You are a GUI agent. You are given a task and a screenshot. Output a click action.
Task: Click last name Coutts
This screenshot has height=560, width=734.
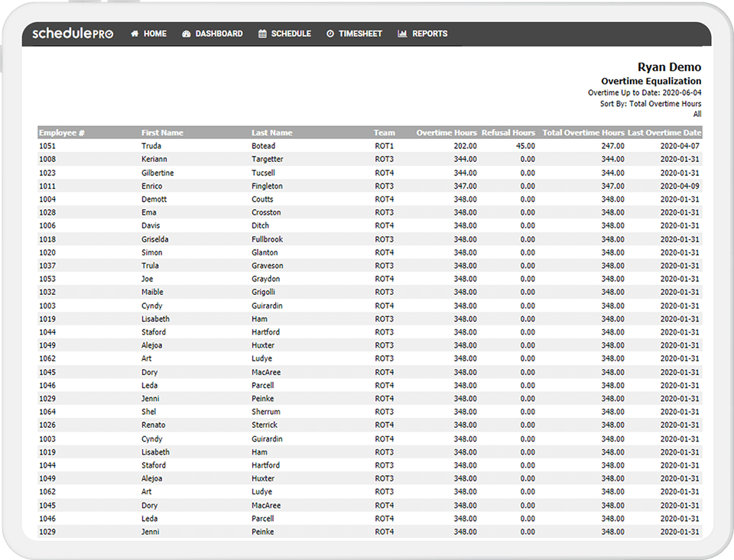pyautogui.click(x=262, y=199)
